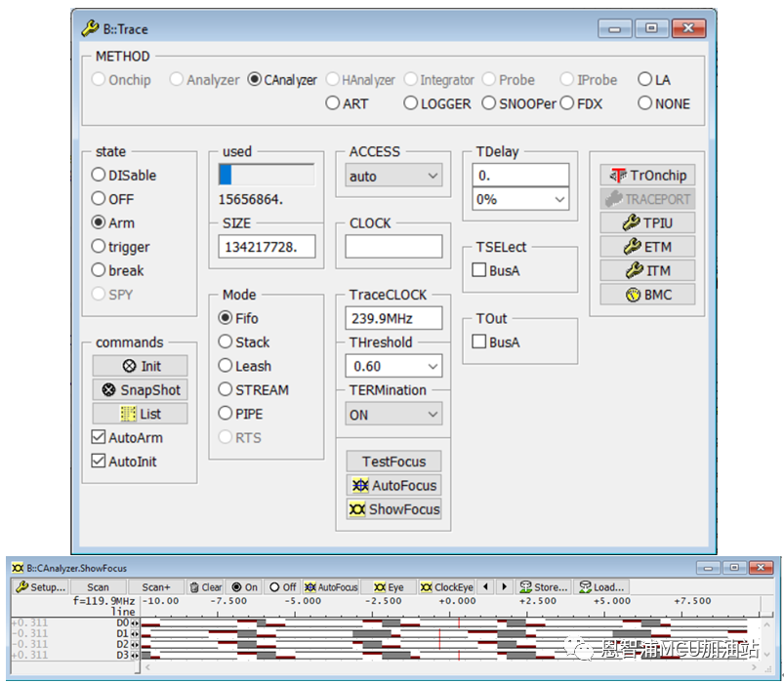Open the ETM configuration
The width and height of the screenshot is (784, 683).
647,247
